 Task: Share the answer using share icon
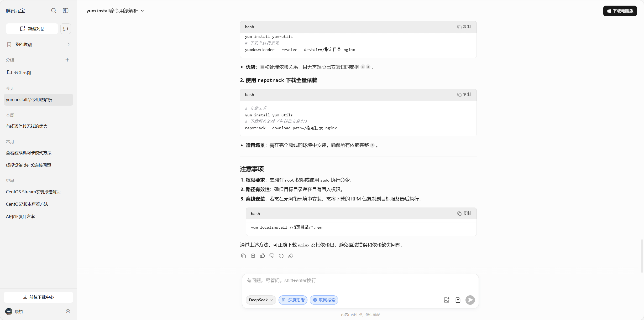(x=291, y=256)
